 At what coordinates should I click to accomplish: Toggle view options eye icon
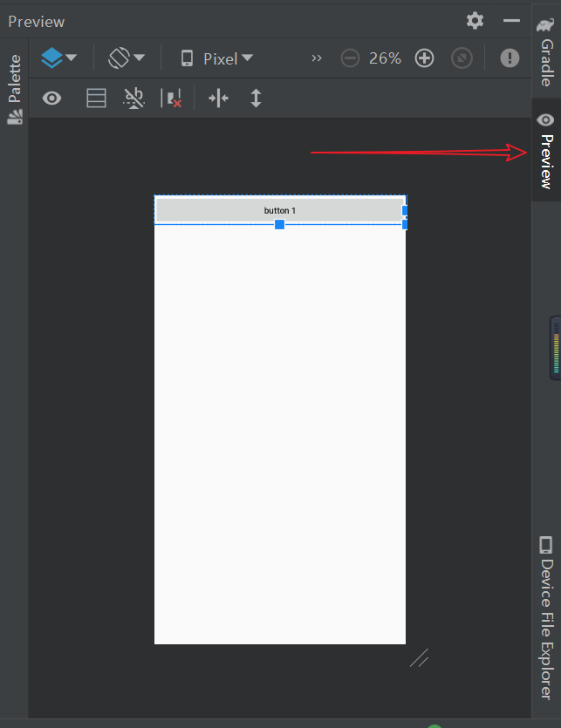point(52,99)
